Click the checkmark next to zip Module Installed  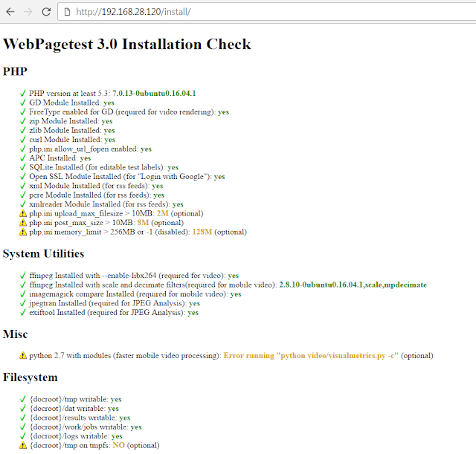point(23,121)
